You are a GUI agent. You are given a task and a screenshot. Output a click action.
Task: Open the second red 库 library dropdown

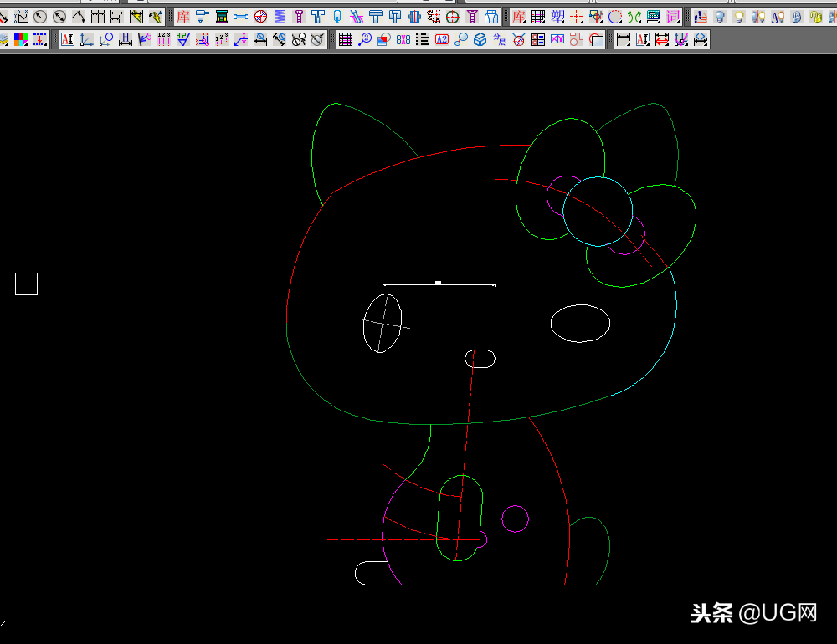[519, 17]
